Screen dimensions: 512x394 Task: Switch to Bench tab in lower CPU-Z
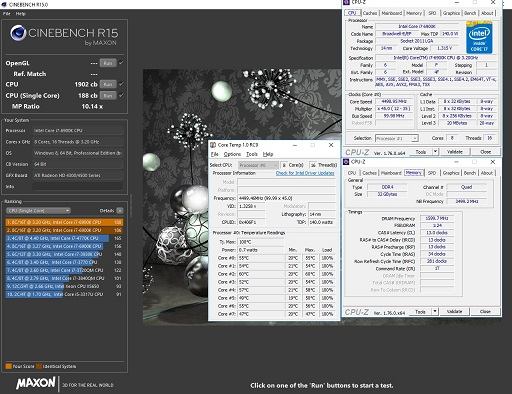pyautogui.click(x=470, y=173)
